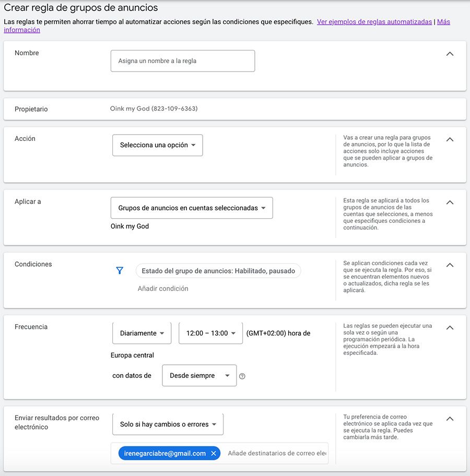Open the filter icon in Condiciones section
This screenshot has width=470, height=476.
(x=120, y=270)
